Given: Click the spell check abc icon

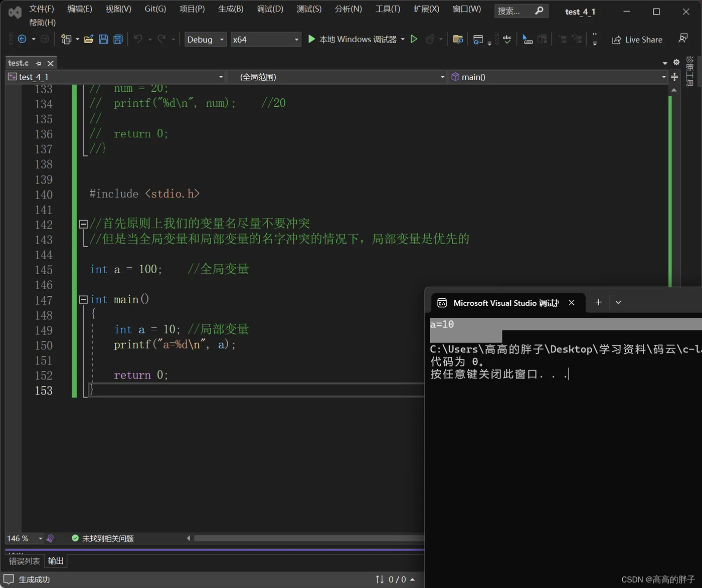Looking at the screenshot, I should [507, 39].
